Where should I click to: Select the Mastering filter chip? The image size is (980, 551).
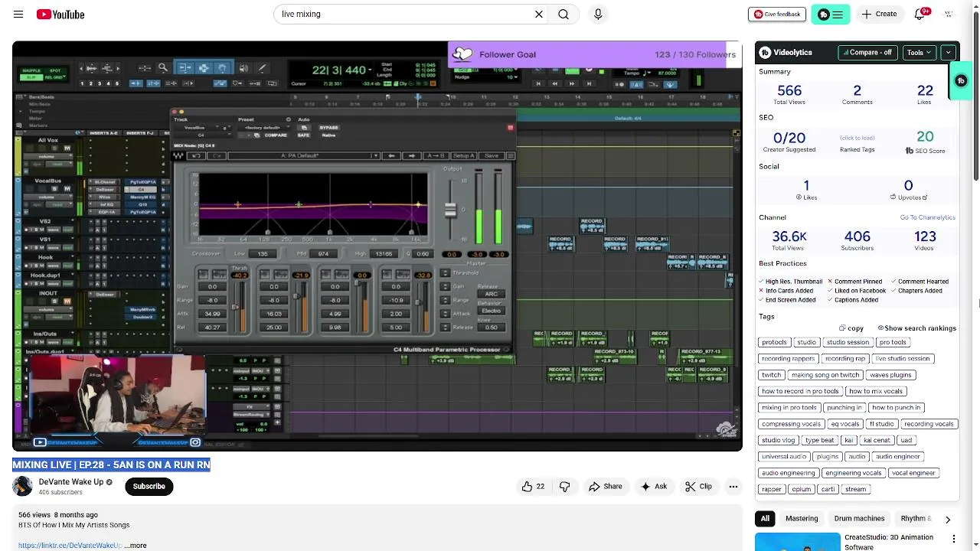tap(802, 519)
